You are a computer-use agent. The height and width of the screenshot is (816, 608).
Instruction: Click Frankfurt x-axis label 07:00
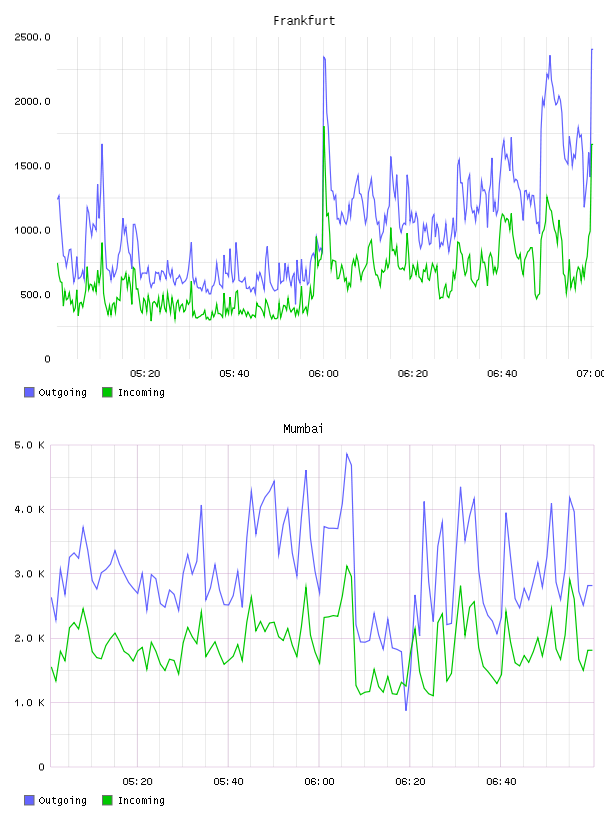coord(591,374)
